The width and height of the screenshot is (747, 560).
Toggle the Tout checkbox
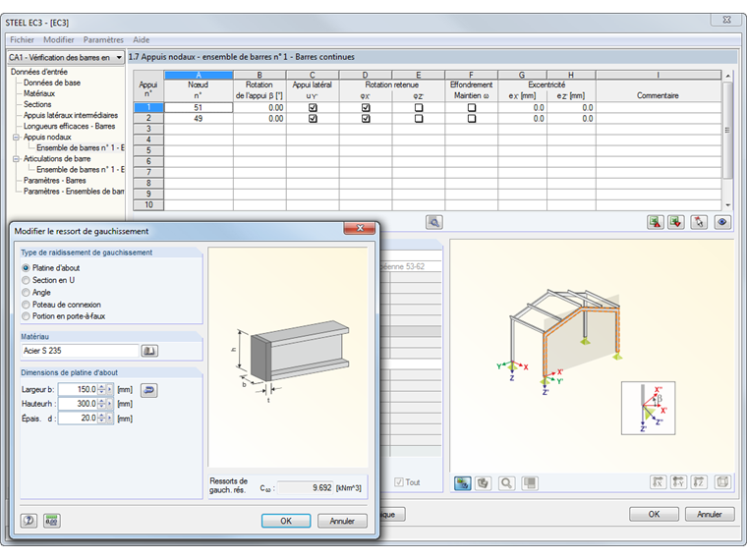pos(399,482)
